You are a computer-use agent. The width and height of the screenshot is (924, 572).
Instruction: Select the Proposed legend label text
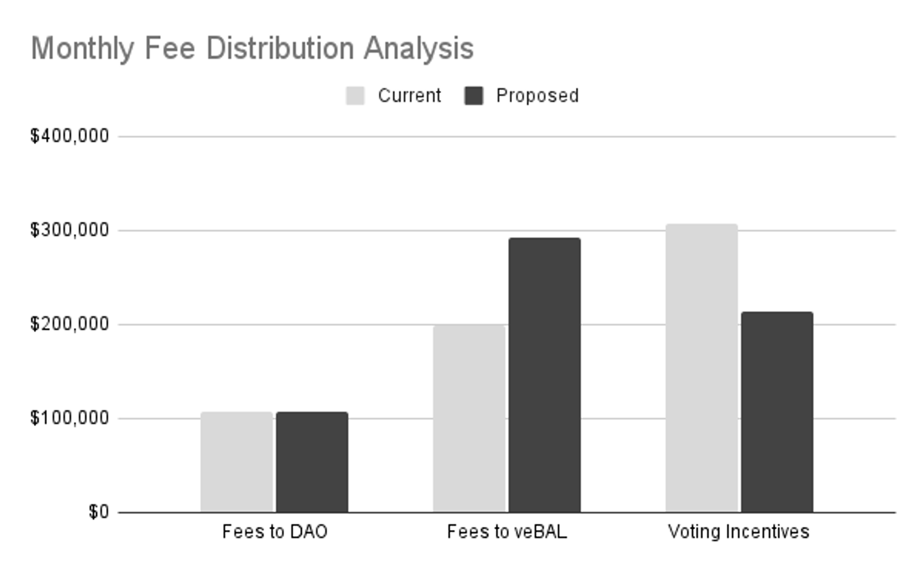[537, 96]
